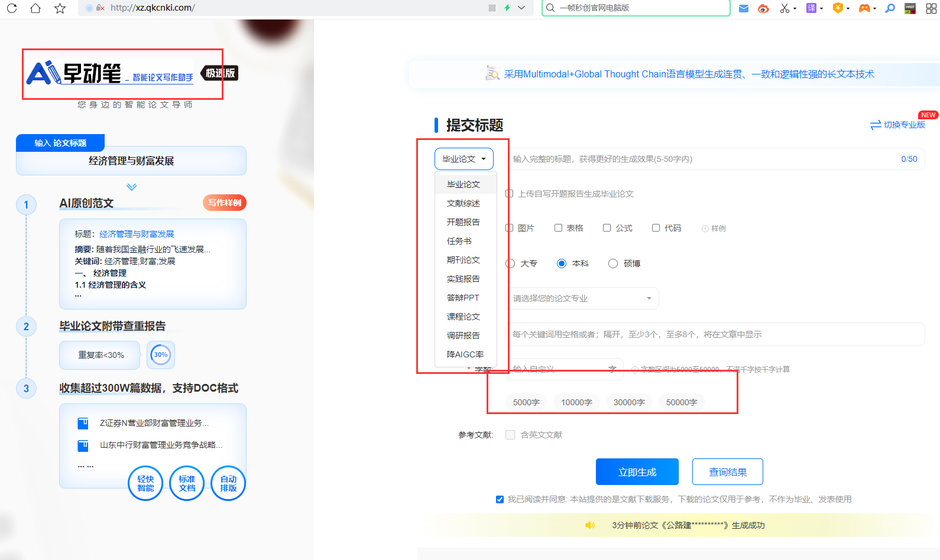940x560 pixels.
Task: Select 开题报告 from the dropdown list
Action: (465, 222)
